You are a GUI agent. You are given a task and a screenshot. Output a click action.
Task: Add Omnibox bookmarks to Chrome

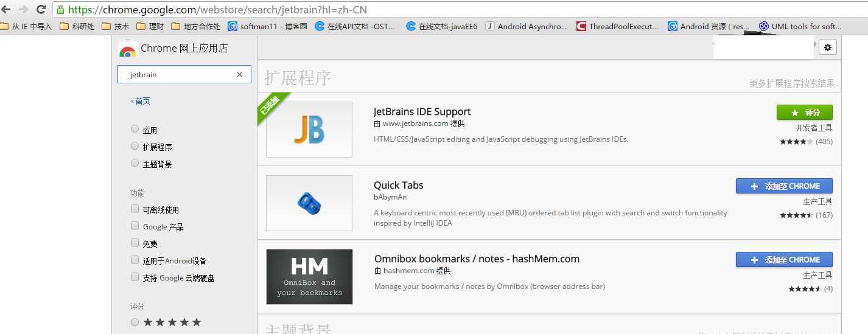point(784,260)
